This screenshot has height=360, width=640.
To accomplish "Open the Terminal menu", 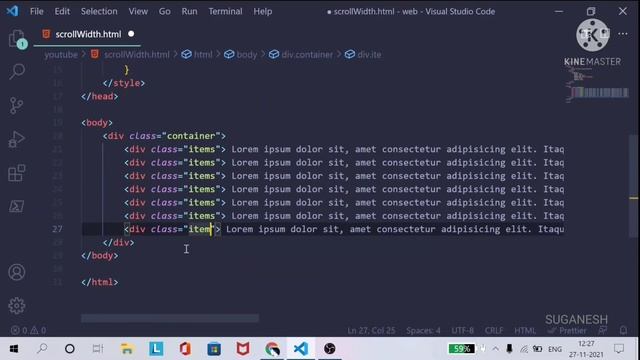I will pyautogui.click(x=225, y=11).
